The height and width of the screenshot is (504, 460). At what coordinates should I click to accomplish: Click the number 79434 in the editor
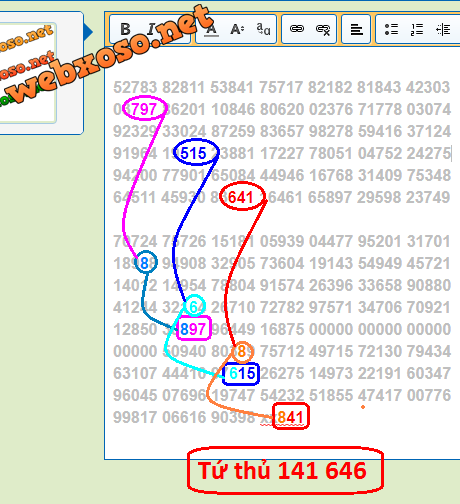click(x=429, y=351)
